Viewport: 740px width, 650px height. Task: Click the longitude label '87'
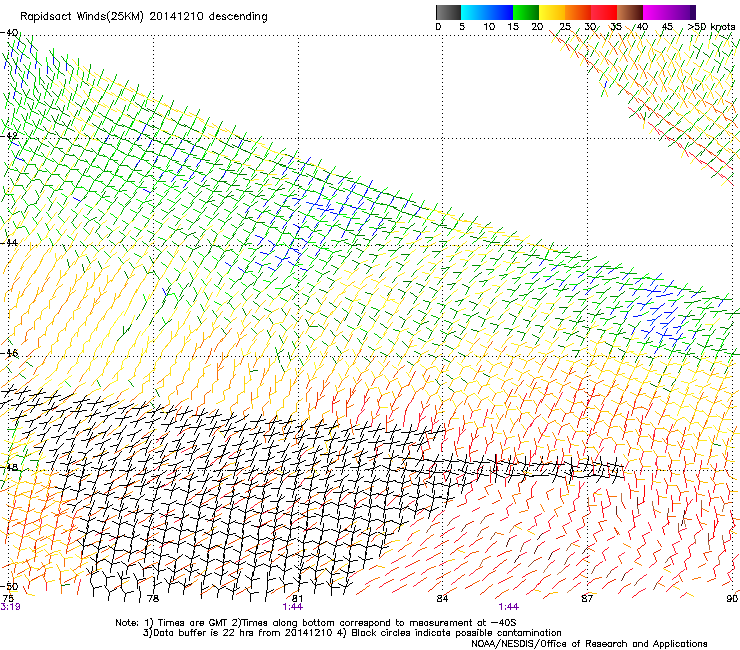(x=587, y=598)
